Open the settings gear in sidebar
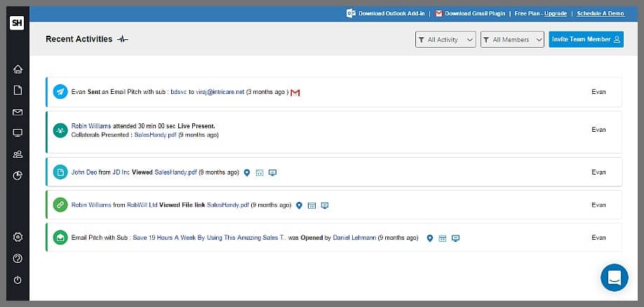This screenshot has width=644, height=307. pyautogui.click(x=18, y=237)
